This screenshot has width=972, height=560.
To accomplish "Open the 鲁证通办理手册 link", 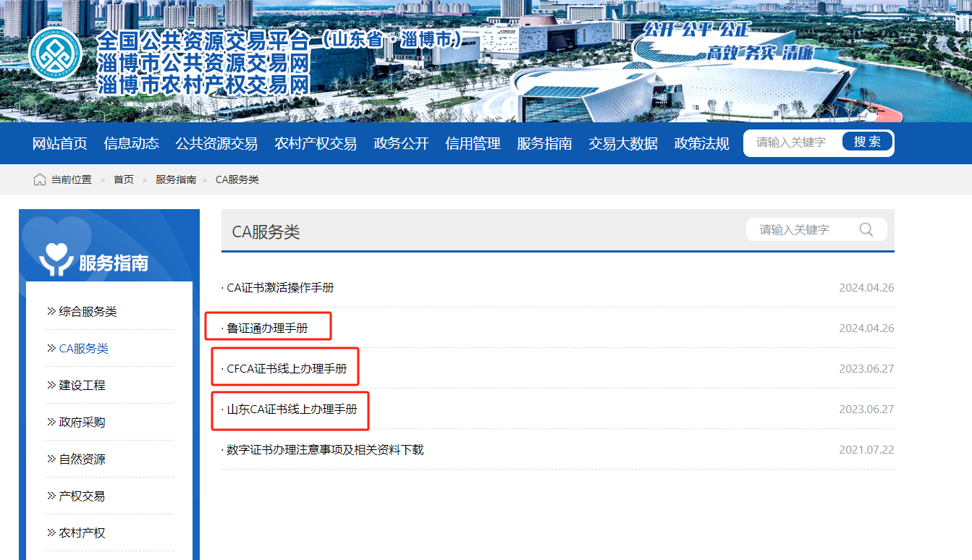I will point(267,328).
